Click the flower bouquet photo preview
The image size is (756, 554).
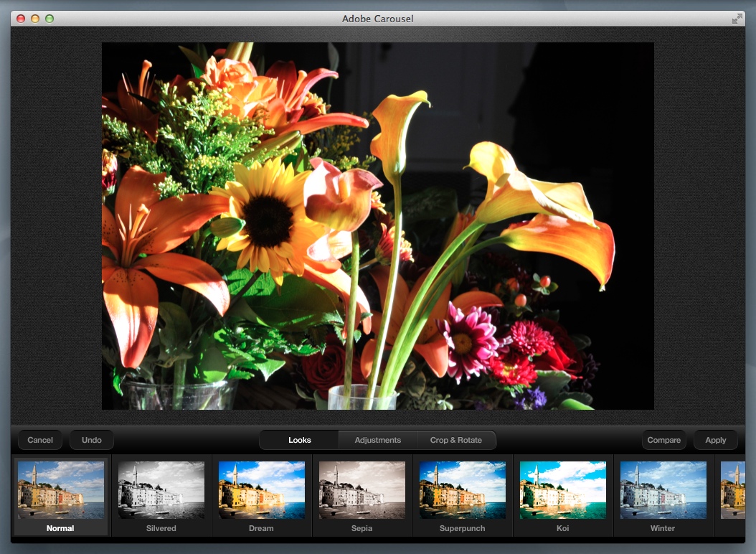point(377,225)
